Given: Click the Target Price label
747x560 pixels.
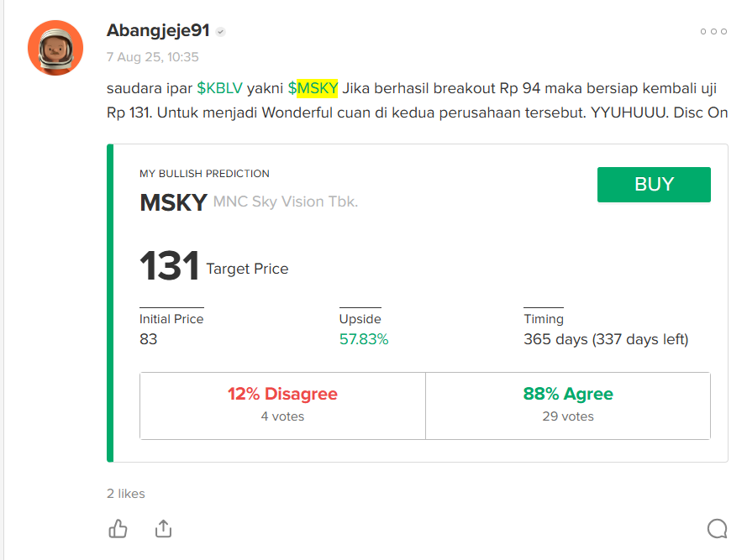Looking at the screenshot, I should click(x=247, y=269).
